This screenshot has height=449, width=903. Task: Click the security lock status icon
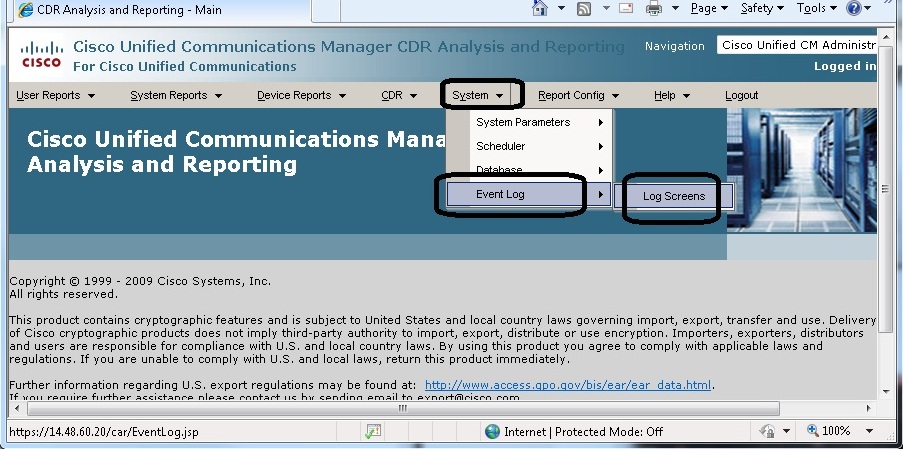pos(767,431)
